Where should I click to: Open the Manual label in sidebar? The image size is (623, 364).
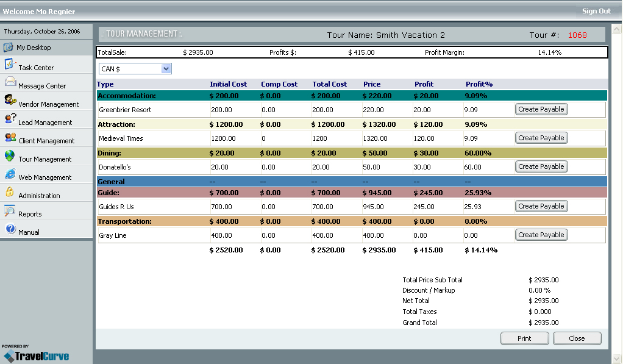point(29,232)
